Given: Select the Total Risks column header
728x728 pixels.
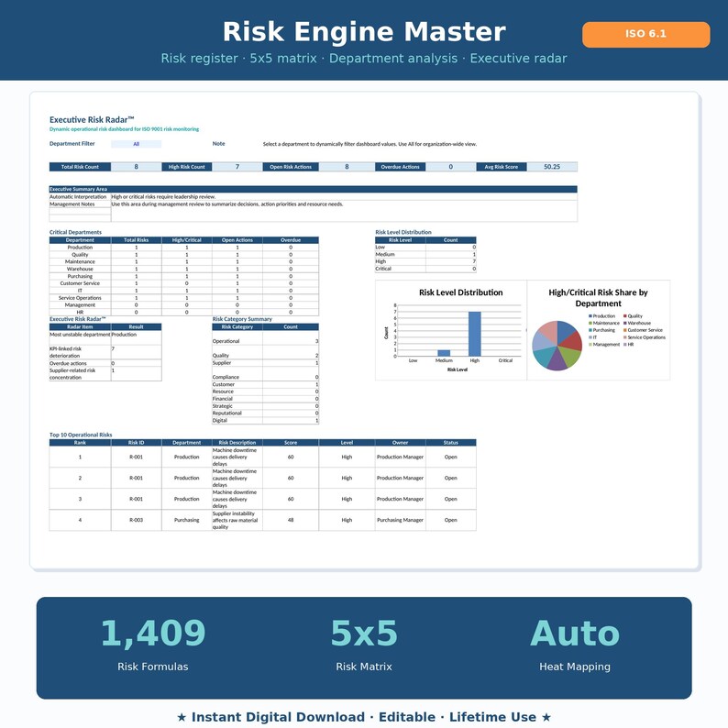Looking at the screenshot, I should pyautogui.click(x=136, y=240).
